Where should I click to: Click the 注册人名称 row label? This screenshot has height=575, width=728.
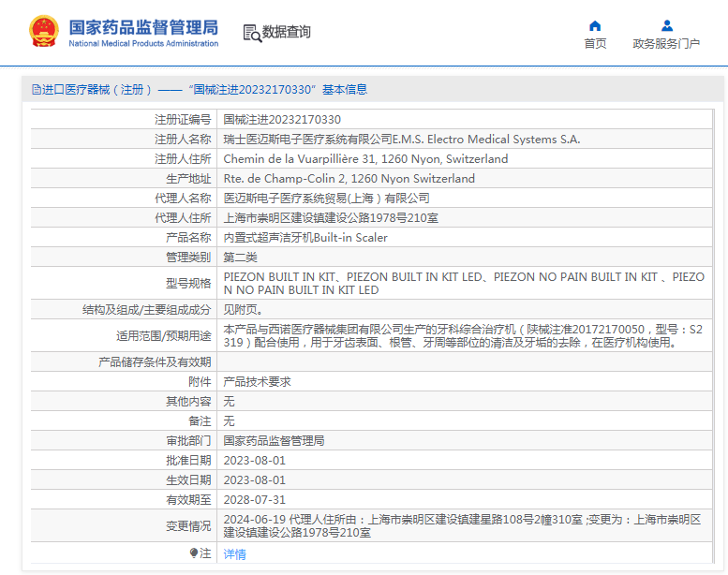tap(183, 140)
